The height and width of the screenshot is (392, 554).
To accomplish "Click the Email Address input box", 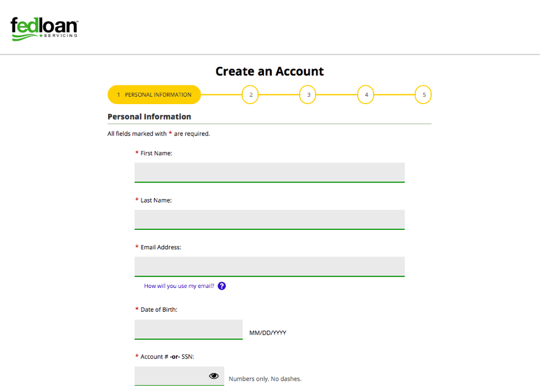I will 269,266.
